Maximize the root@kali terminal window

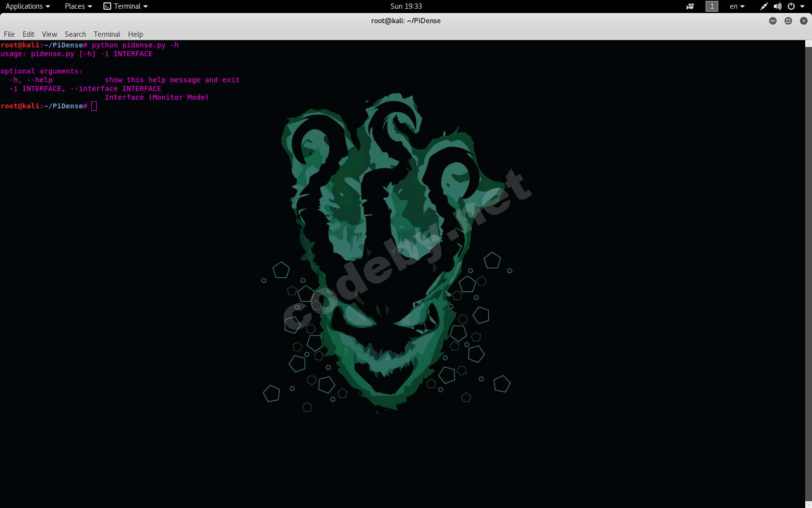point(788,21)
